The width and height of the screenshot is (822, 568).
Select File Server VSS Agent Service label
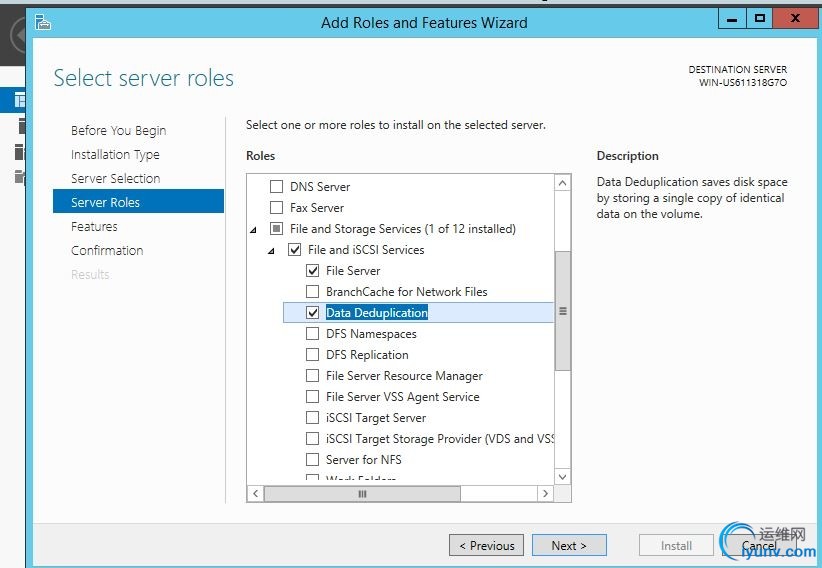(x=403, y=396)
